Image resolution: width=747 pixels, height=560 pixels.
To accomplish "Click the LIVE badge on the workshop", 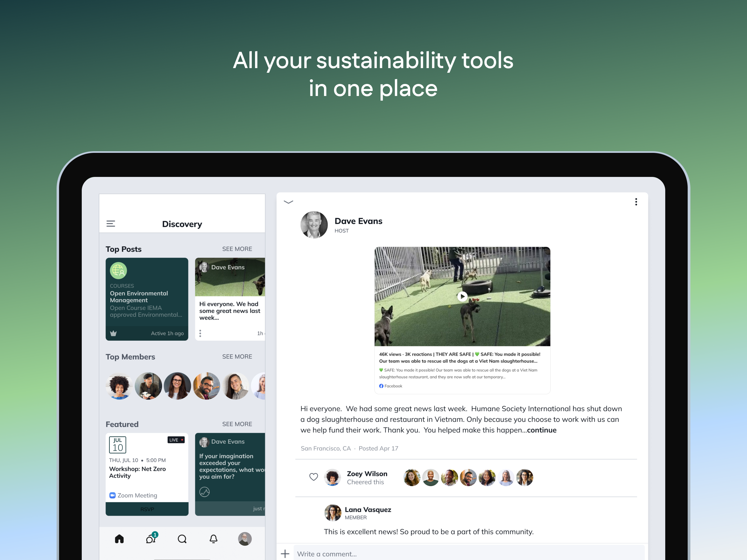I will click(176, 440).
